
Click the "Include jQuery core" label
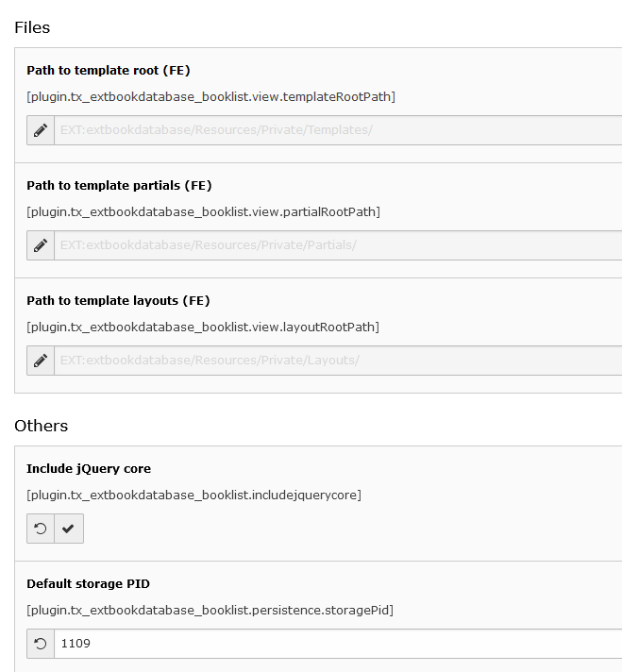89,469
